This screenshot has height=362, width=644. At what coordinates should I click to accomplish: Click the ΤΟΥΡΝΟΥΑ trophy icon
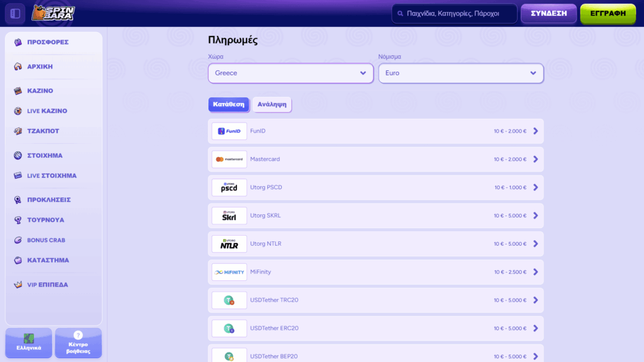pyautogui.click(x=18, y=220)
